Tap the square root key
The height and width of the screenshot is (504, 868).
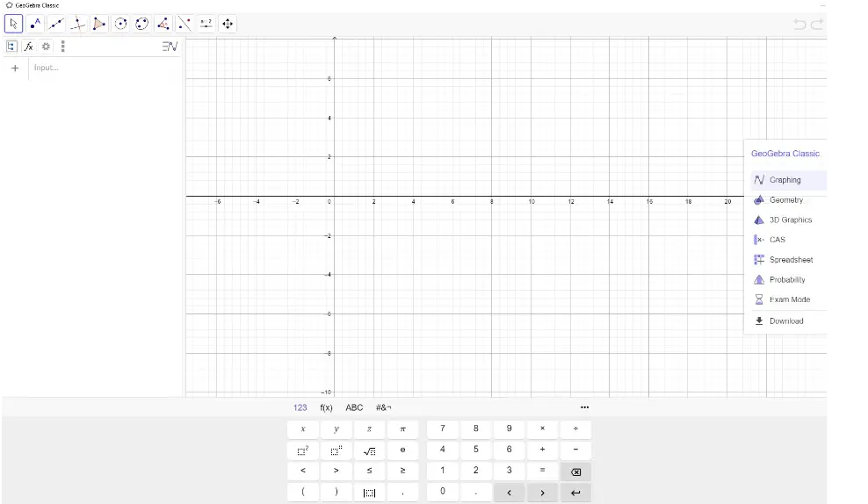pos(369,450)
